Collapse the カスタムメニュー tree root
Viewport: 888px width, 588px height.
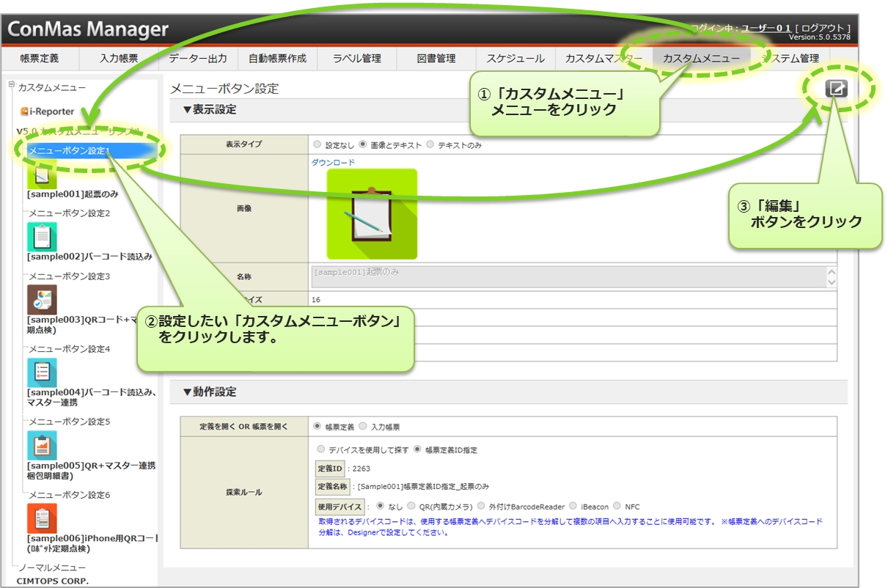[x=11, y=84]
